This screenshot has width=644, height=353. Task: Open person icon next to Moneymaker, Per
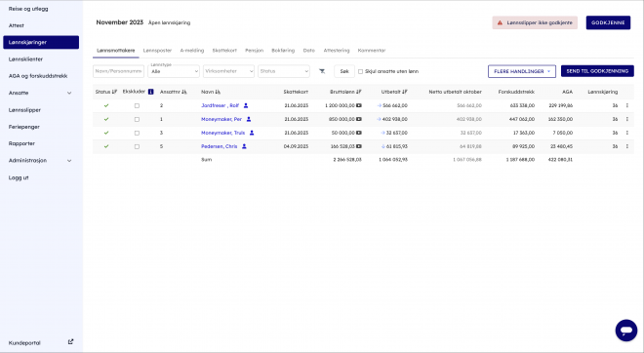click(249, 119)
